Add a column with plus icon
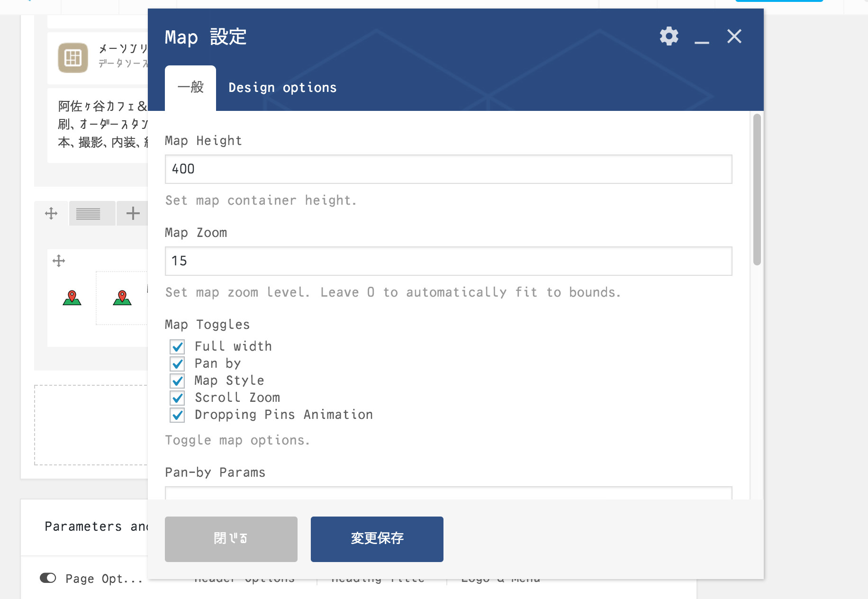The height and width of the screenshot is (599, 868). tap(133, 213)
